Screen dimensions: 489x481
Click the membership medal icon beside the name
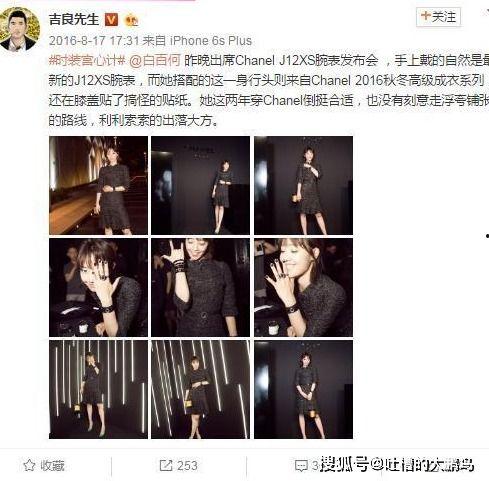coord(131,20)
